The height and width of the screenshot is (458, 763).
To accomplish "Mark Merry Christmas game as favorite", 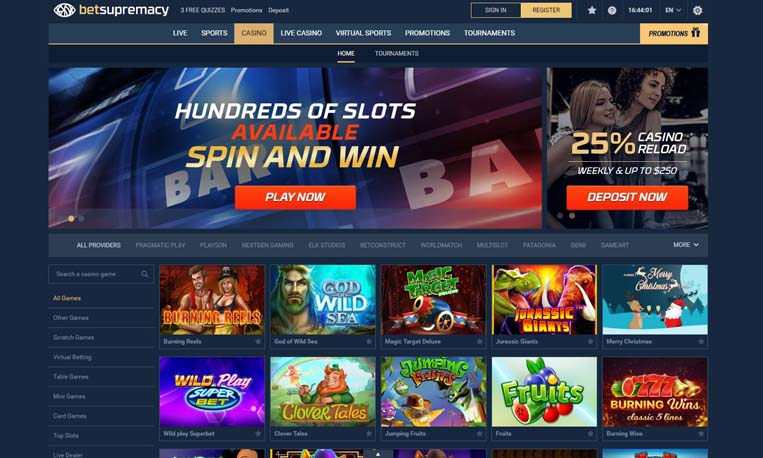I will click(701, 342).
